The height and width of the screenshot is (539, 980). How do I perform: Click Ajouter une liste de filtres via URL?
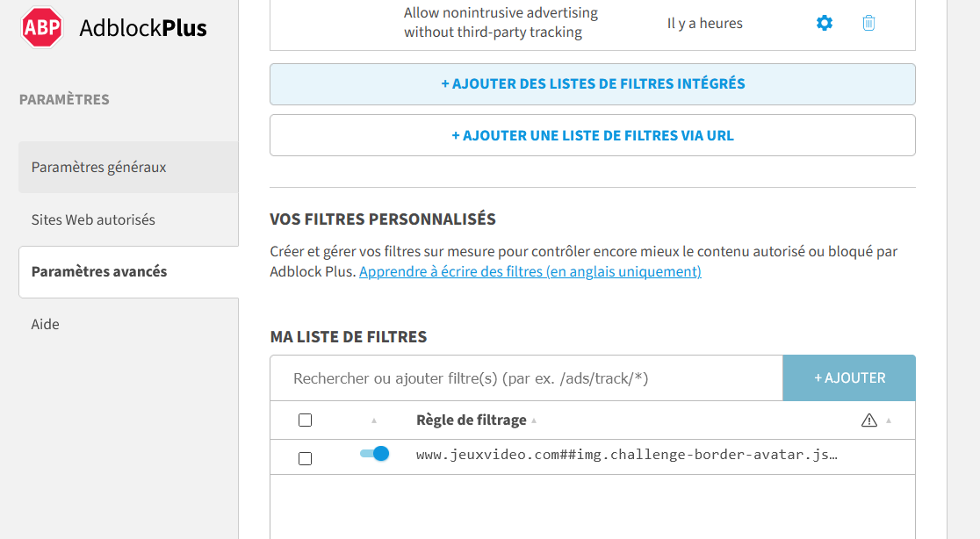(x=593, y=135)
